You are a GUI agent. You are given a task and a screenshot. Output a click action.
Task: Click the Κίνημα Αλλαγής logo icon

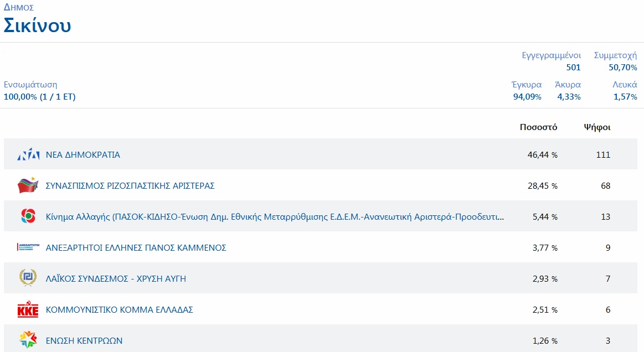(x=28, y=217)
